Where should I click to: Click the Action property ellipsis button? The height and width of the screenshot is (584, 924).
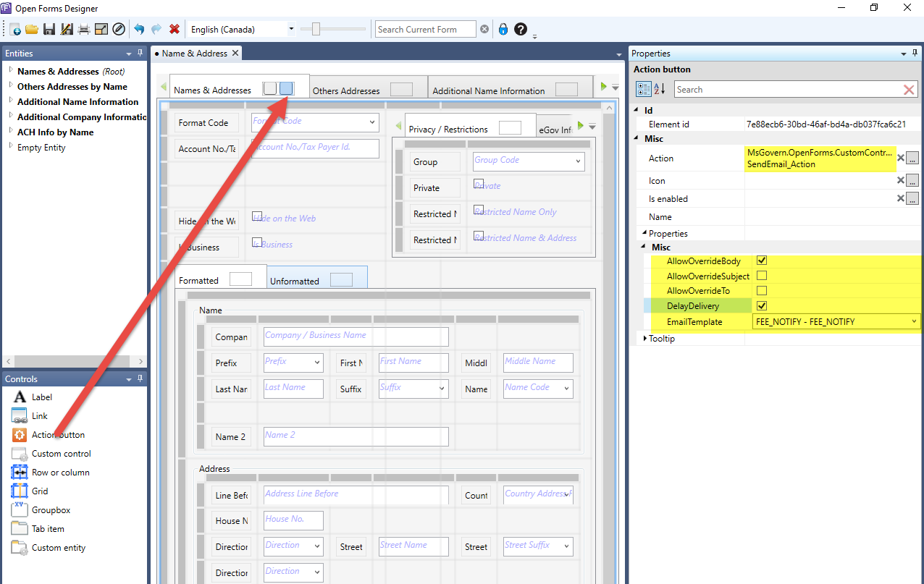pyautogui.click(x=912, y=158)
